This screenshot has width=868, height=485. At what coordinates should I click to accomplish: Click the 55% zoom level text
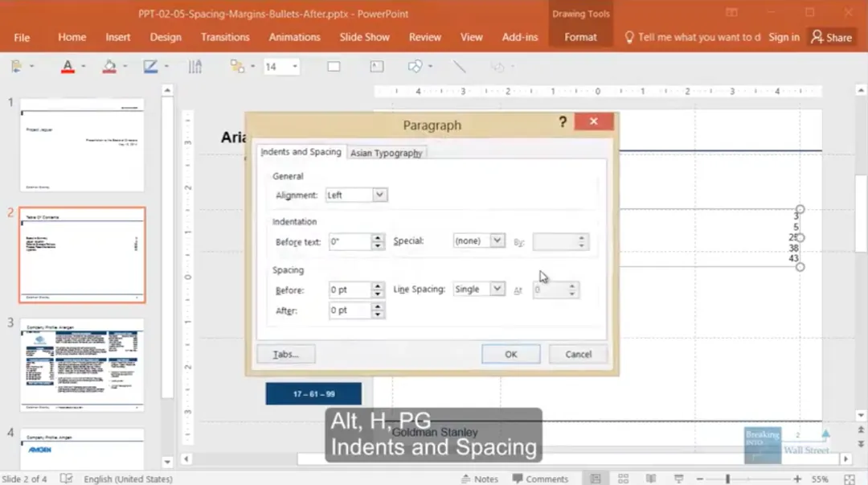point(820,479)
